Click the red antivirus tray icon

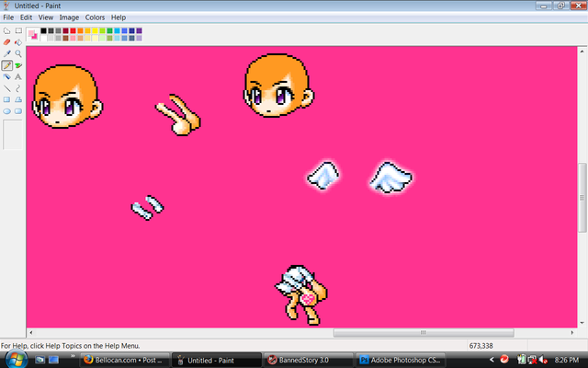pos(504,360)
